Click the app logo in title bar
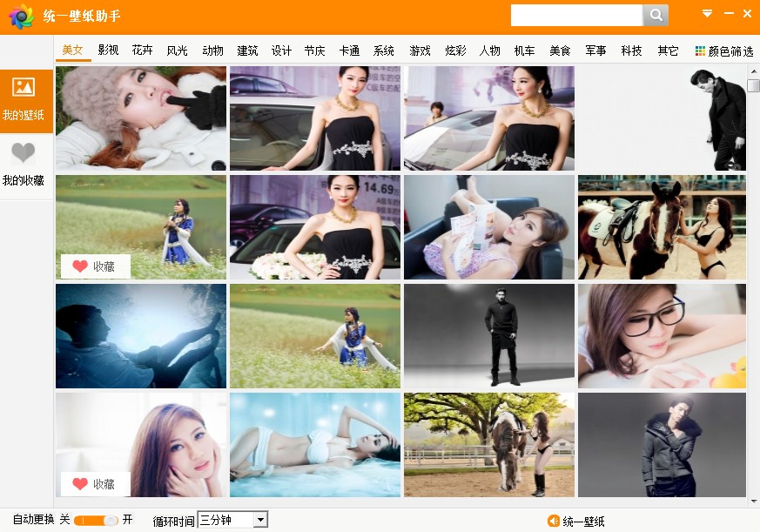 pyautogui.click(x=21, y=16)
